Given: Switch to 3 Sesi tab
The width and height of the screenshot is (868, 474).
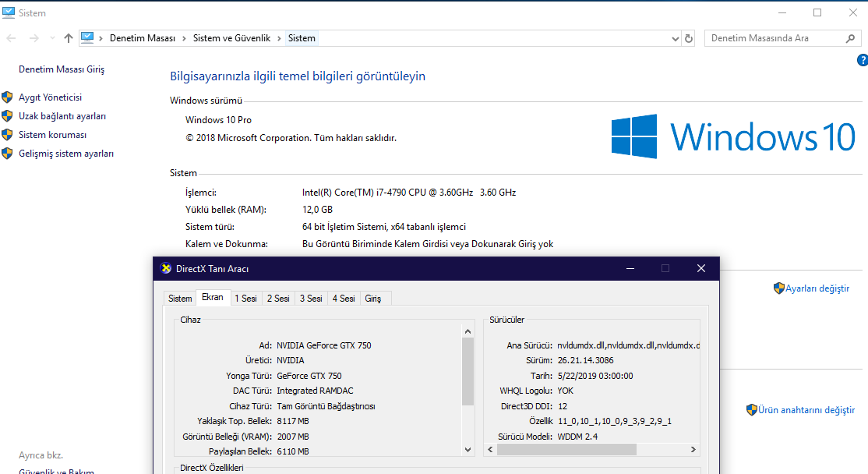Looking at the screenshot, I should point(311,299).
